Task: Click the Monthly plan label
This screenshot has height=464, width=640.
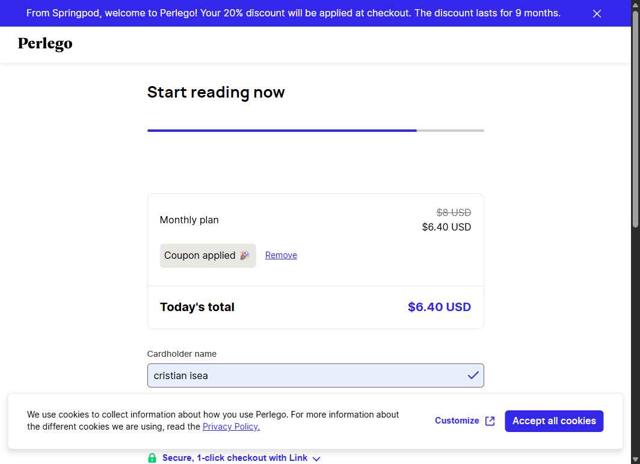Action: (x=189, y=220)
